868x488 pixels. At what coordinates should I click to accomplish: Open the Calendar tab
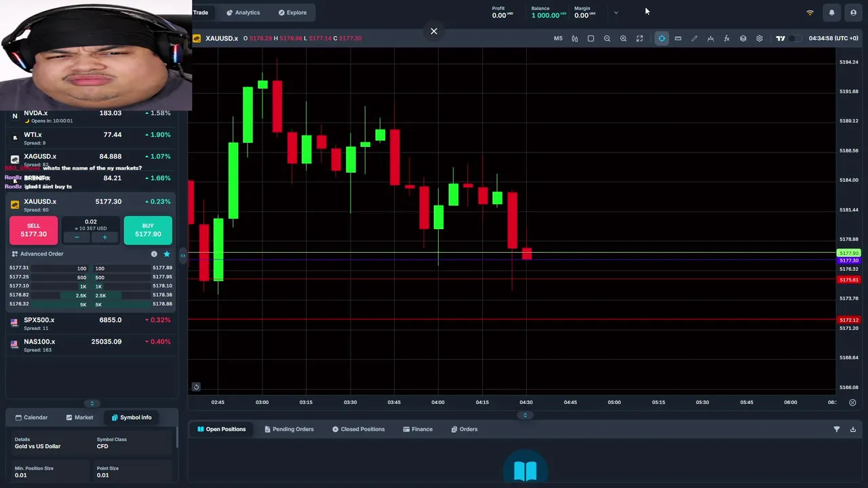coord(31,418)
